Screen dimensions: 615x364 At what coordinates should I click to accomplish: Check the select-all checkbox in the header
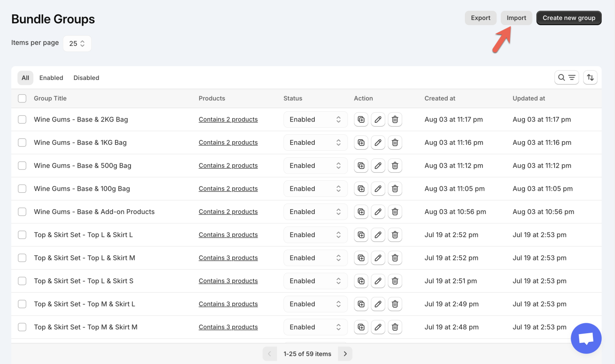tap(22, 98)
